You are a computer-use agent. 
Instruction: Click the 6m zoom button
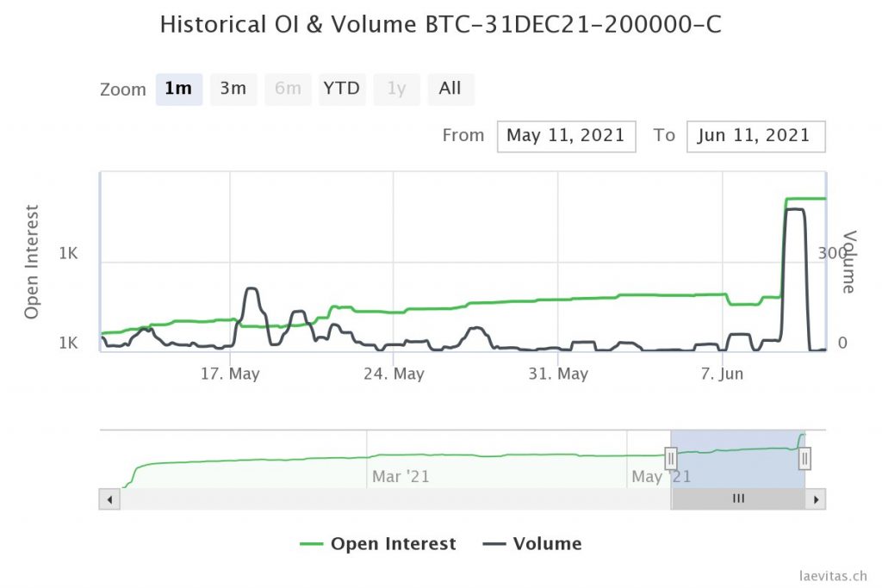pyautogui.click(x=288, y=89)
